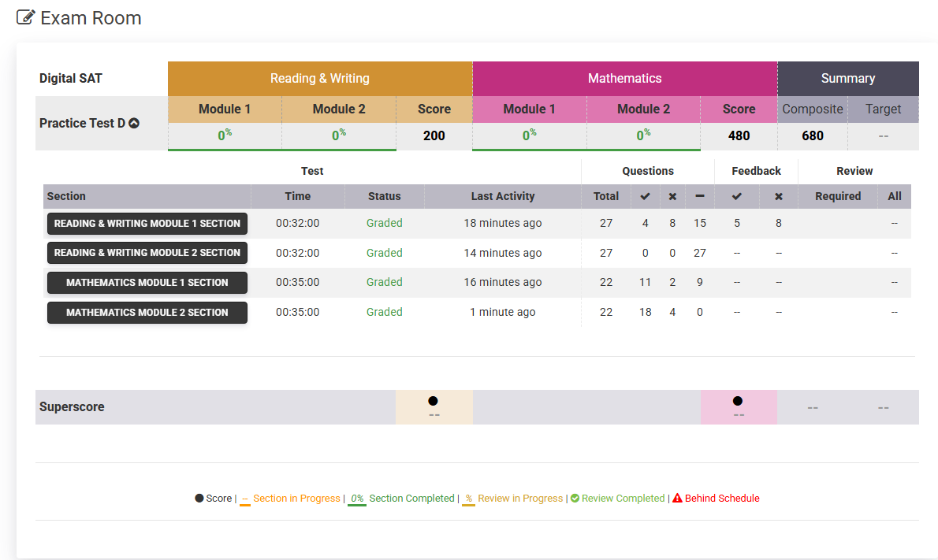Click the Exam Room edit icon
The image size is (938, 560).
[25, 17]
